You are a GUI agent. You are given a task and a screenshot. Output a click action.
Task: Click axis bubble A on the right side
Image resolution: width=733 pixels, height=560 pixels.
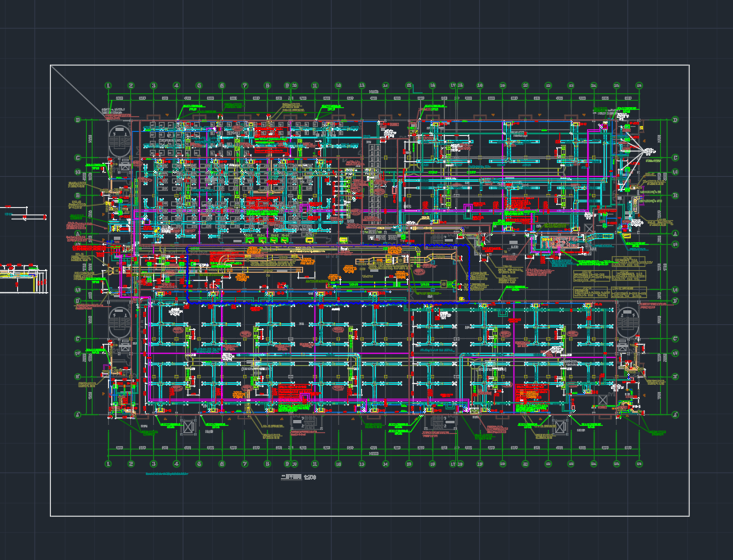[675, 415]
